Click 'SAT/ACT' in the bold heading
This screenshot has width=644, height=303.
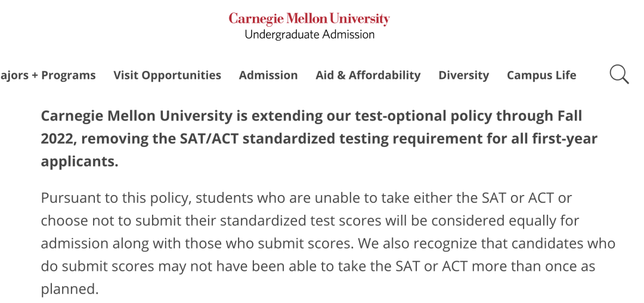pyautogui.click(x=209, y=139)
